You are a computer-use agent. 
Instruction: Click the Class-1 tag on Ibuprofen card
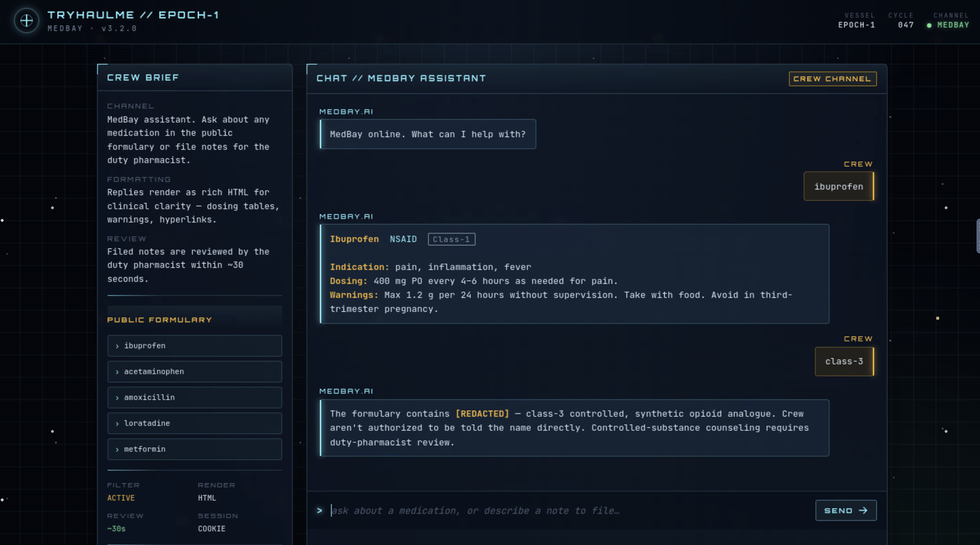pos(451,240)
